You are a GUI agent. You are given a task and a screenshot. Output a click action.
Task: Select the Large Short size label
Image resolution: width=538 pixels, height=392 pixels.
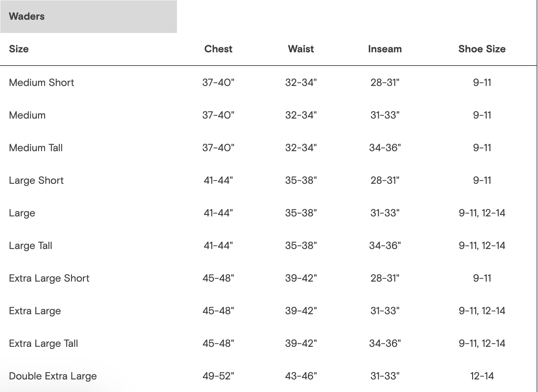(36, 180)
